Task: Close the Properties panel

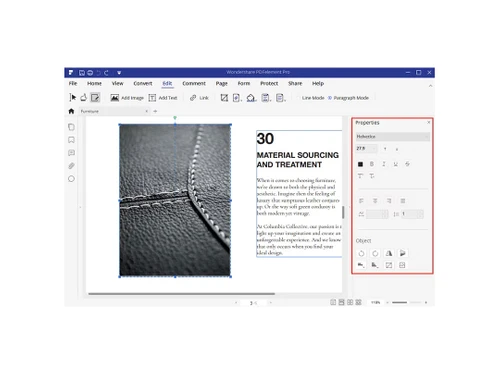Action: point(429,122)
